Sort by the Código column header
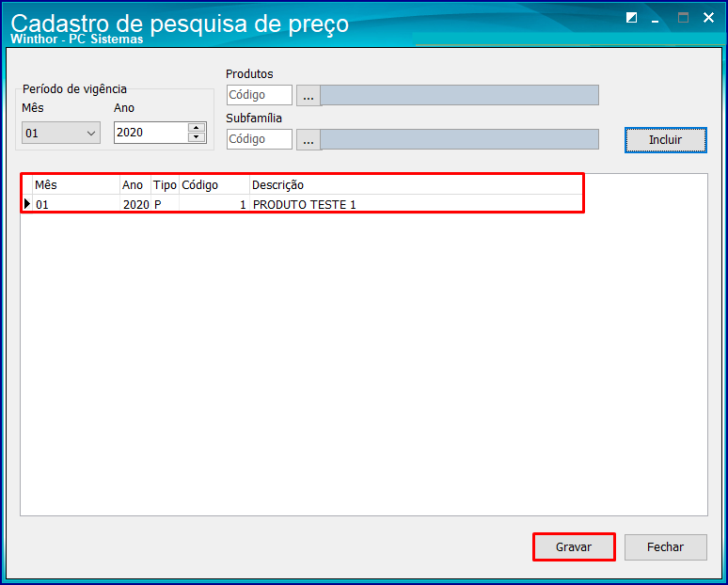The height and width of the screenshot is (585, 728). (214, 184)
